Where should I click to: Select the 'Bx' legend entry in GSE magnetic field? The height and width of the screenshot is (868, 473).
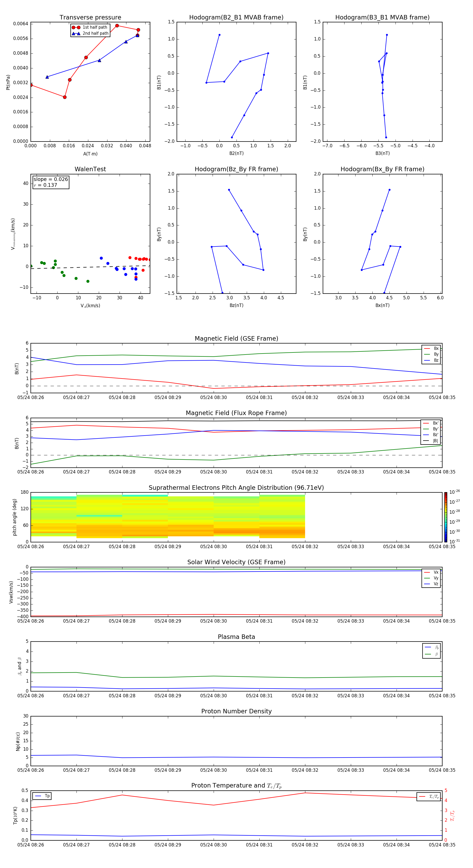tap(431, 349)
